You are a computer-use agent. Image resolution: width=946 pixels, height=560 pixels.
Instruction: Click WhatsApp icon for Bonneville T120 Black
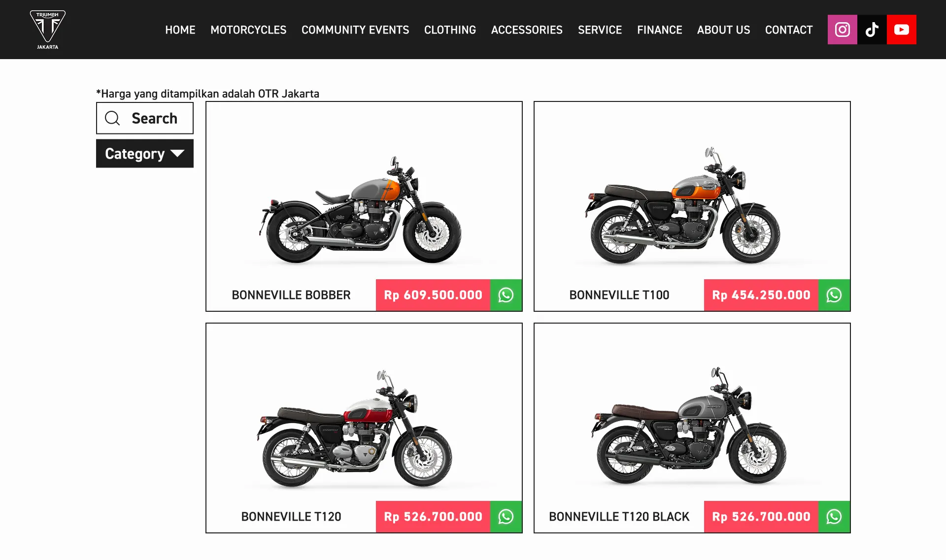coord(834,517)
